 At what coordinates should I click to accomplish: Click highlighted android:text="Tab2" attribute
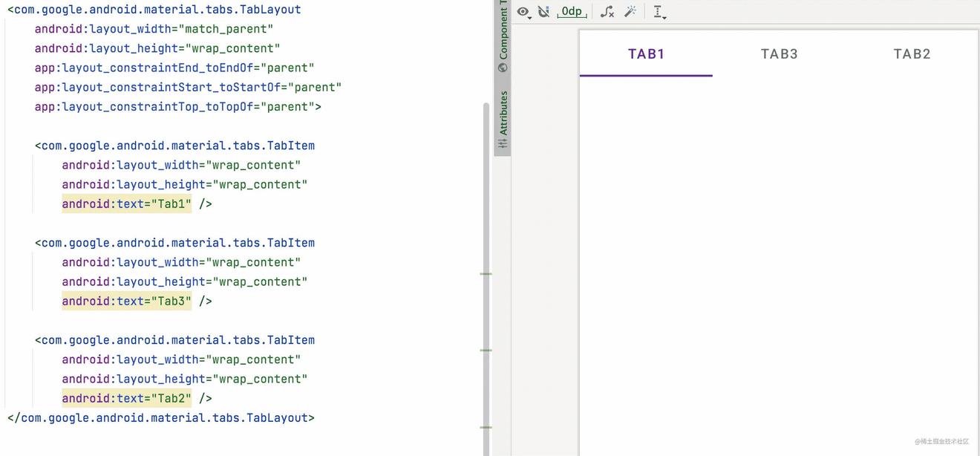pos(127,398)
